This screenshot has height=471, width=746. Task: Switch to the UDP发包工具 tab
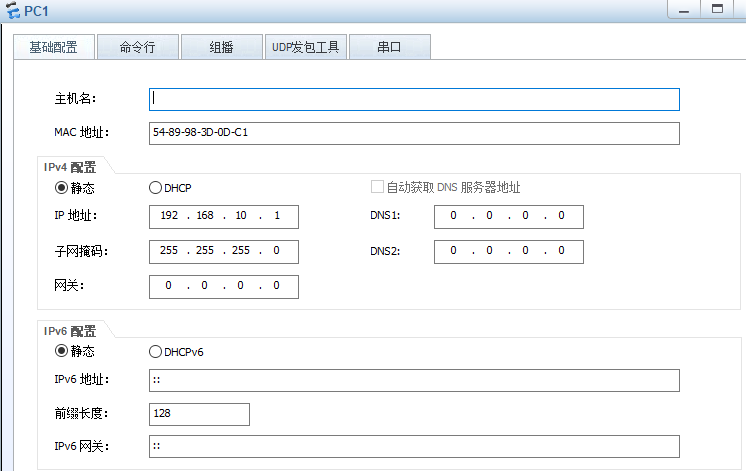tap(305, 47)
